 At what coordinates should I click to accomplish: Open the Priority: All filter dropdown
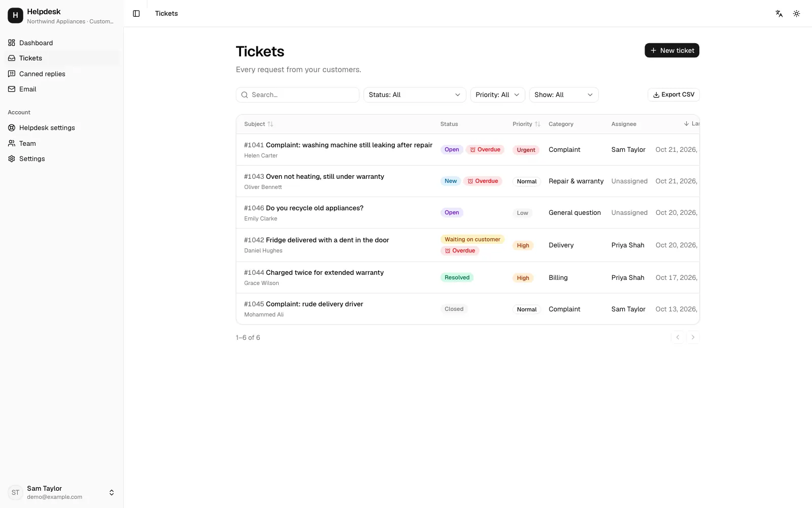pos(497,95)
